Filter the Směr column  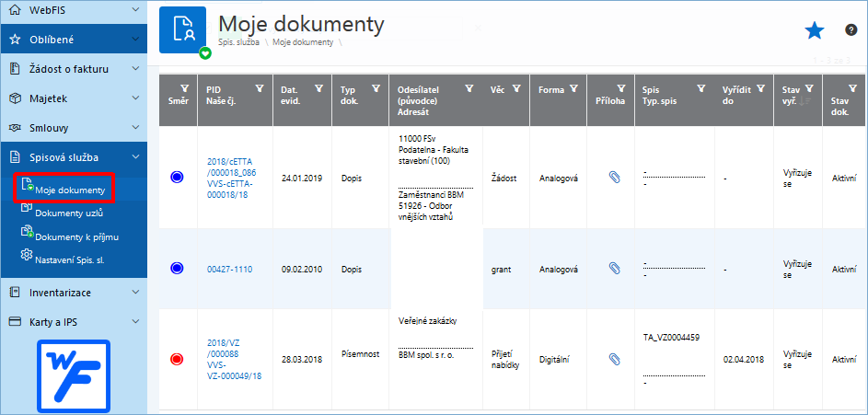[184, 88]
